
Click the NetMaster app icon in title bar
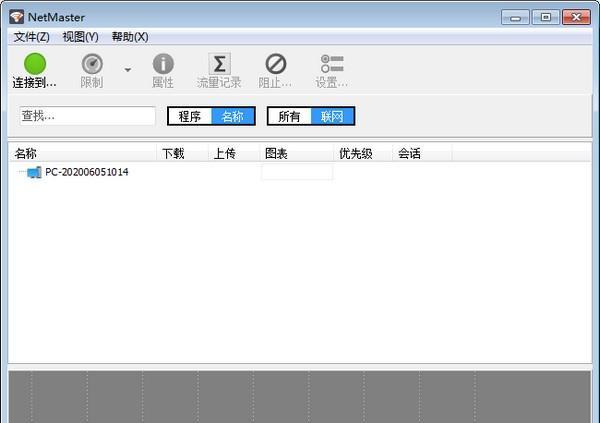pyautogui.click(x=16, y=17)
